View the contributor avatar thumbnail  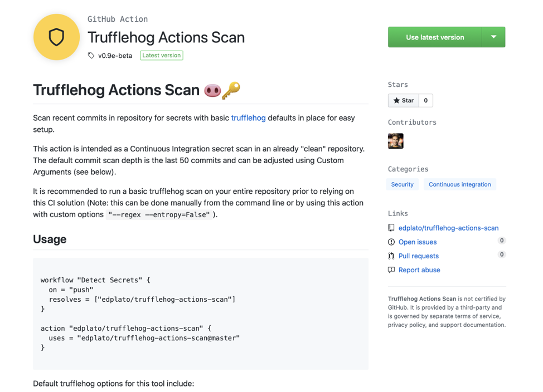pyautogui.click(x=396, y=141)
